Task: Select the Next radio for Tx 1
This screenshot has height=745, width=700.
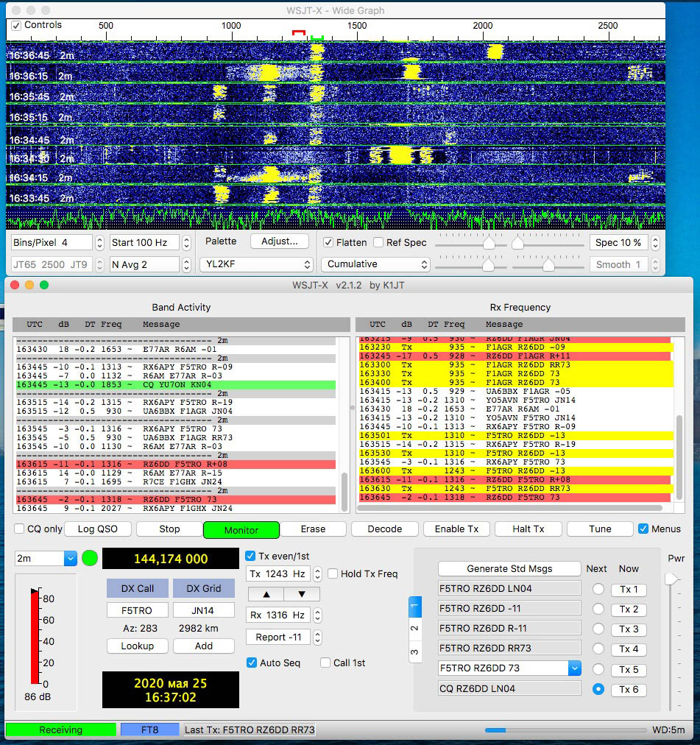Action: tap(598, 589)
